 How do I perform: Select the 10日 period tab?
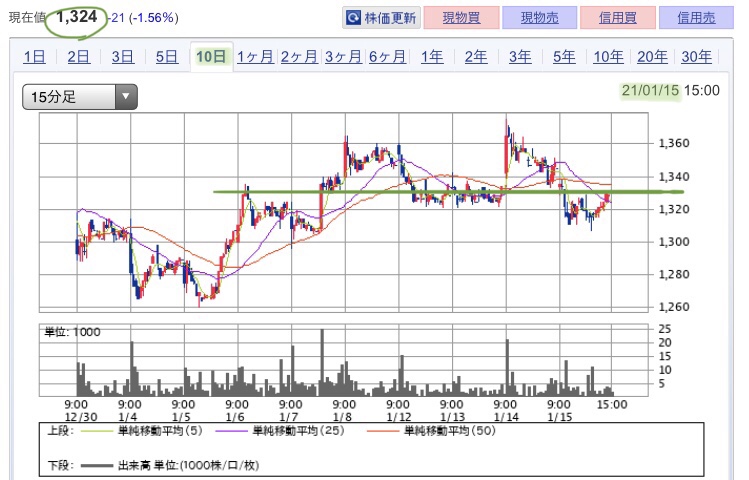pos(211,57)
